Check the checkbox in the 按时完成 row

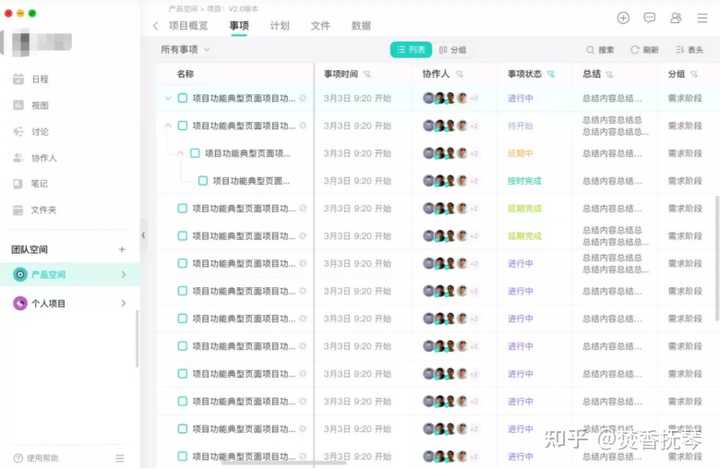click(203, 181)
